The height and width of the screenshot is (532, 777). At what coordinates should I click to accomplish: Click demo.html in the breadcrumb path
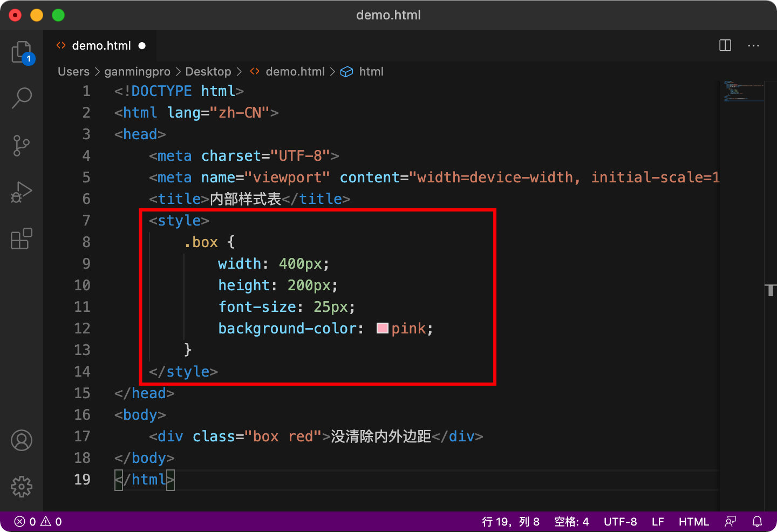(295, 72)
